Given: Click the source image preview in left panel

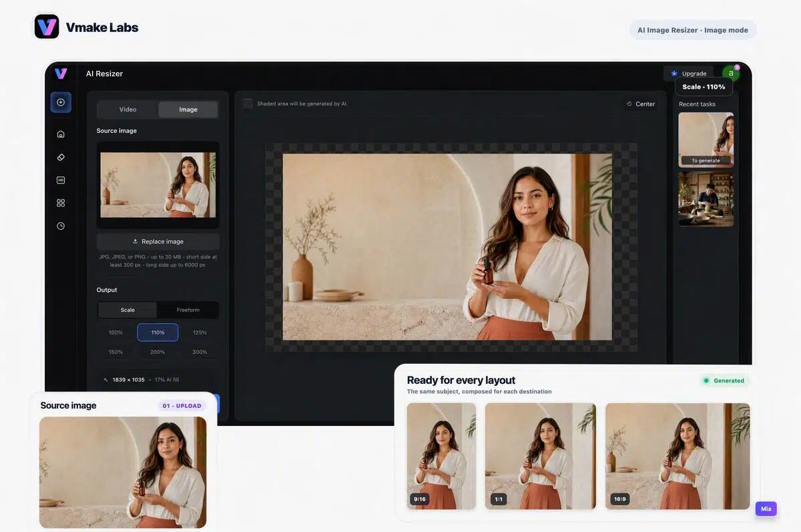Looking at the screenshot, I should [x=158, y=185].
